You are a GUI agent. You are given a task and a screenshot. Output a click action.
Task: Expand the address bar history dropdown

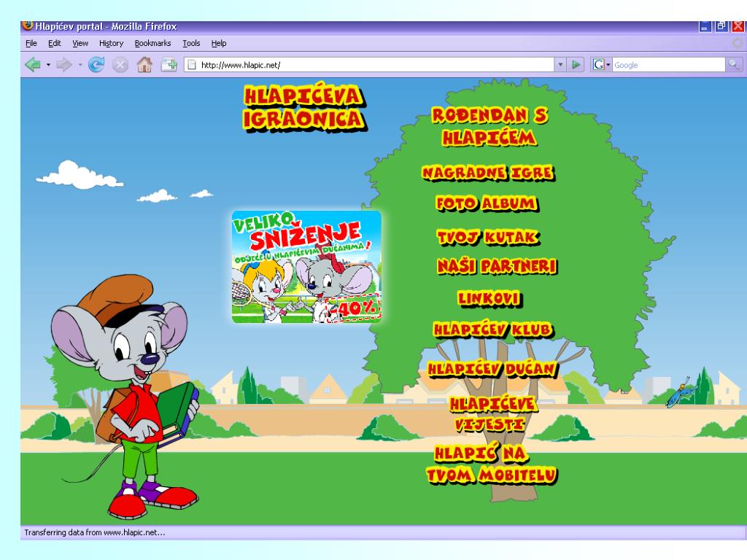click(560, 65)
